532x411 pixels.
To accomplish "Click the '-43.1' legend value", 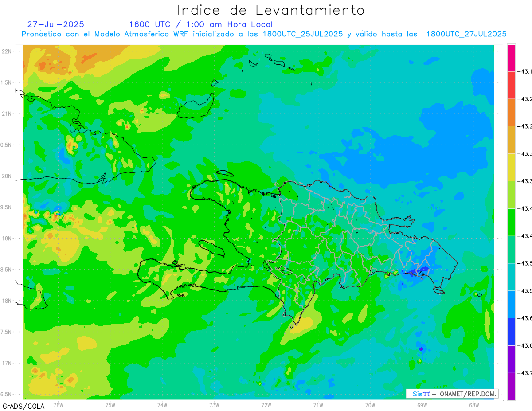I will click(525, 71).
